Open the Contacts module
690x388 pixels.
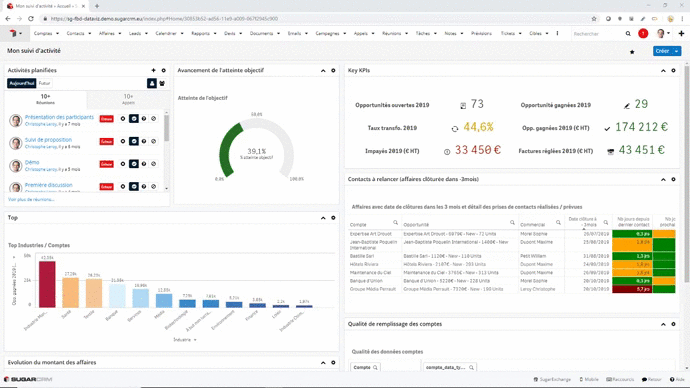(x=75, y=33)
